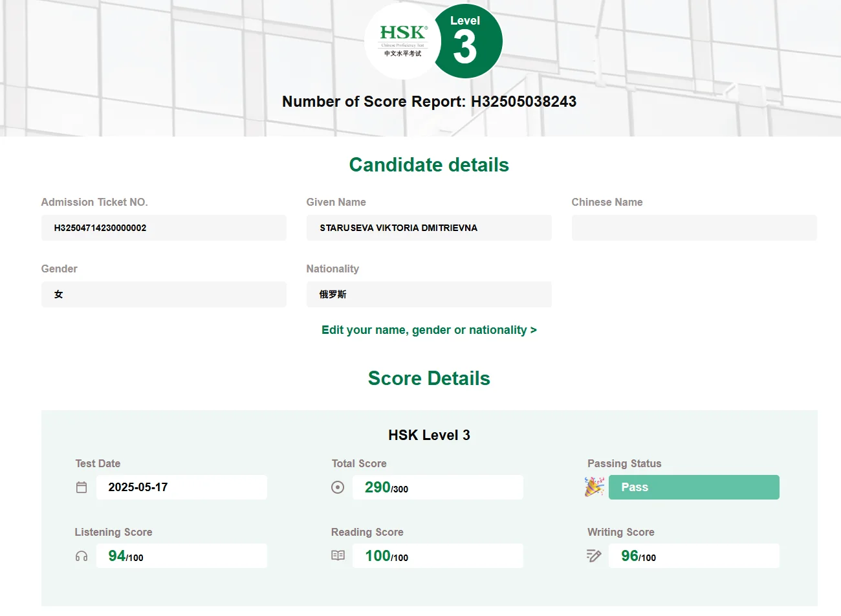
Task: Click the Number of Score Report heading
Action: tap(429, 102)
